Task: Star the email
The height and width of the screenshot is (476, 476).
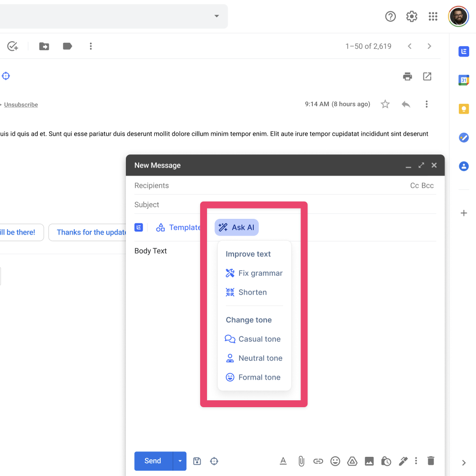Action: (385, 104)
